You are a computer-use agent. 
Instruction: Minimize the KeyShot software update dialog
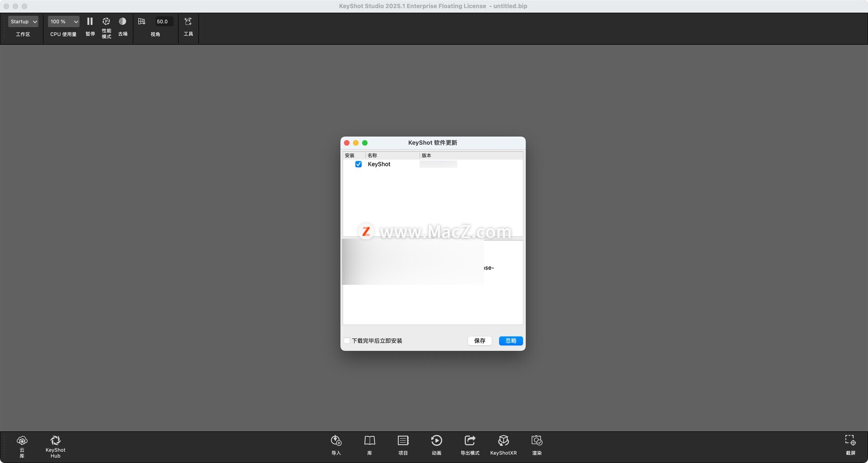click(356, 143)
